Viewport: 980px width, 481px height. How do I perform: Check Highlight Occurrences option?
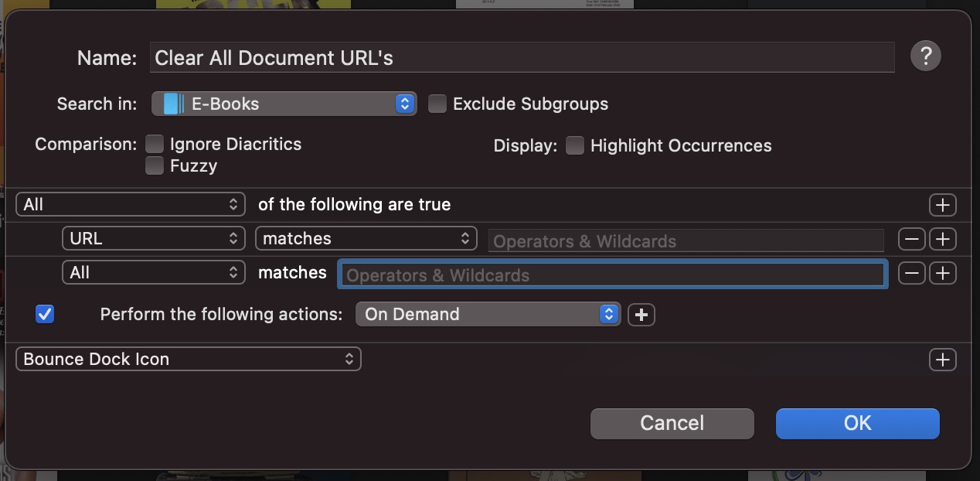(574, 145)
